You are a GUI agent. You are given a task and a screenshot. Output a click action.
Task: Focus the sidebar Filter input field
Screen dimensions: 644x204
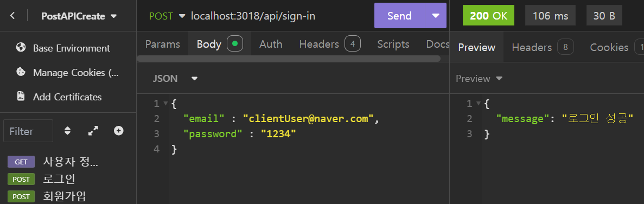point(28,131)
